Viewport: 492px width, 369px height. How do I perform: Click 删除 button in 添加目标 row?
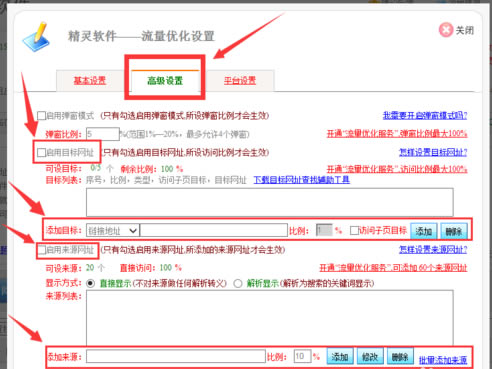click(454, 231)
